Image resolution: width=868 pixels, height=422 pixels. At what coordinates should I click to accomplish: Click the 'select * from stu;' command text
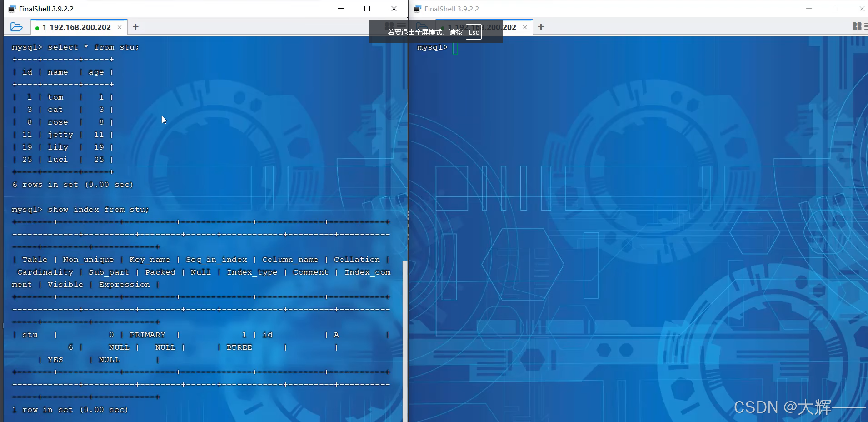94,47
